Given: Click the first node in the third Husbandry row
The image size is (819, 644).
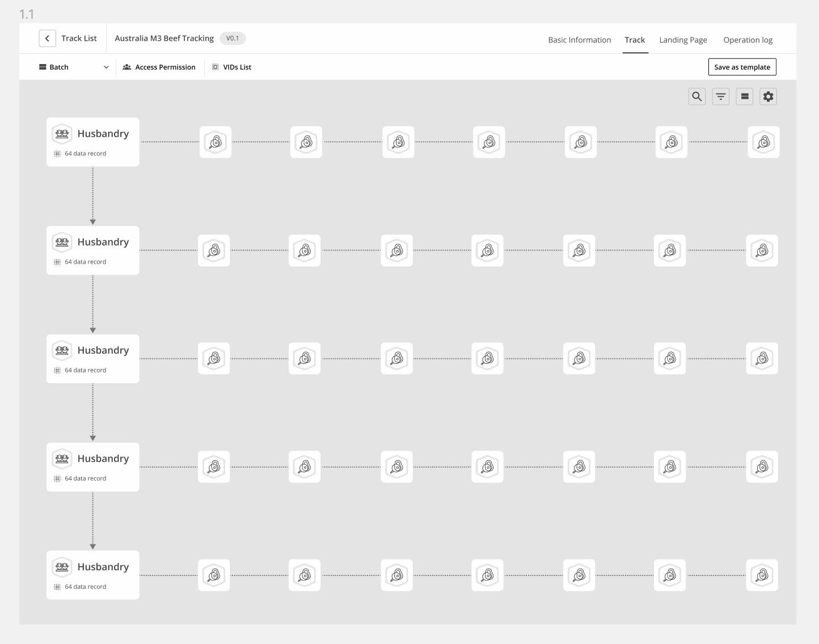Looking at the screenshot, I should click(x=214, y=358).
